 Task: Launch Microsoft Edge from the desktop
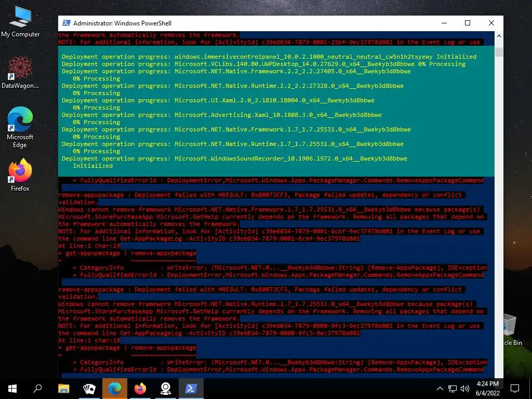click(x=20, y=127)
